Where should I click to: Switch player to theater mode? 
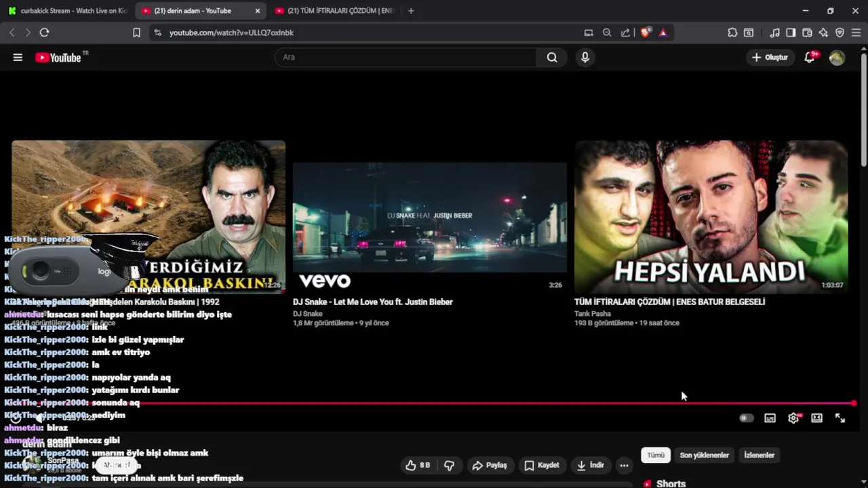[816, 418]
